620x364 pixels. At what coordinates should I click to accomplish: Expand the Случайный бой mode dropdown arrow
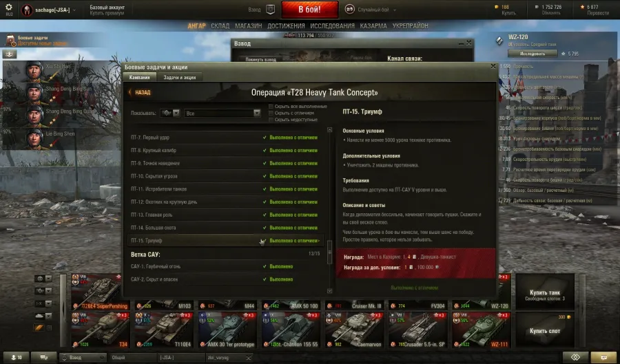[x=395, y=10]
